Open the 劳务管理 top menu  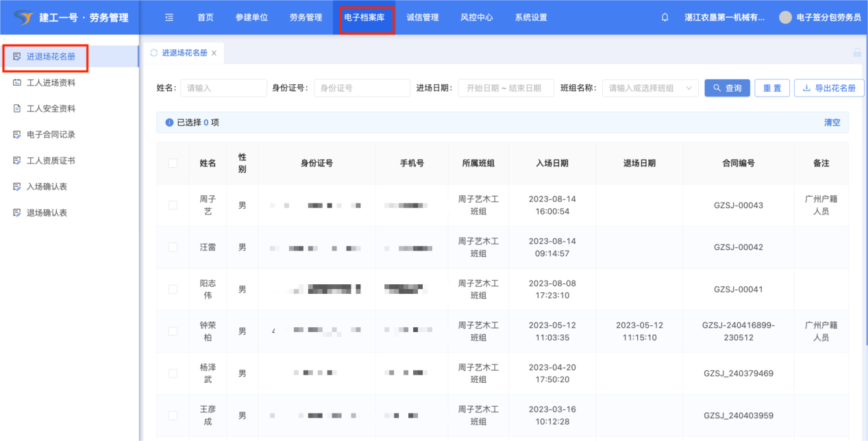[x=306, y=18]
